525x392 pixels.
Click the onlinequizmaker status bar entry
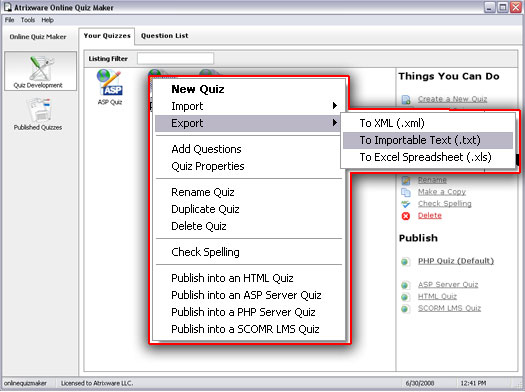coord(25,383)
